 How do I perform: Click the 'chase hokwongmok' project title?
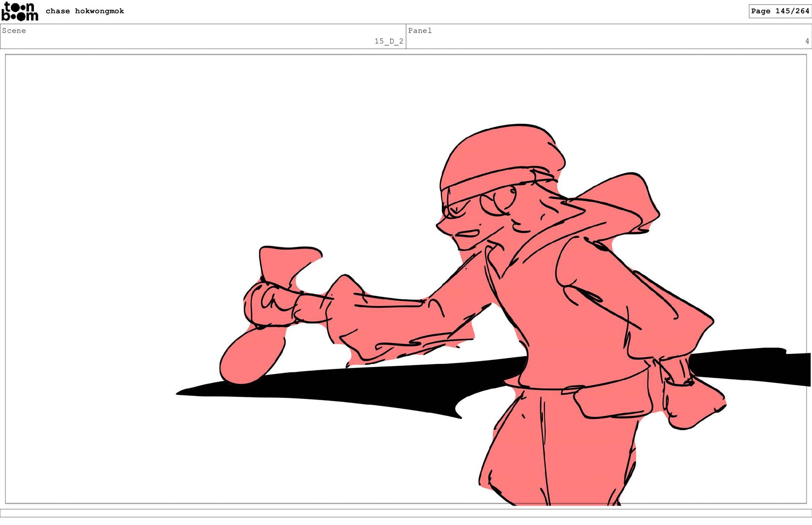85,11
